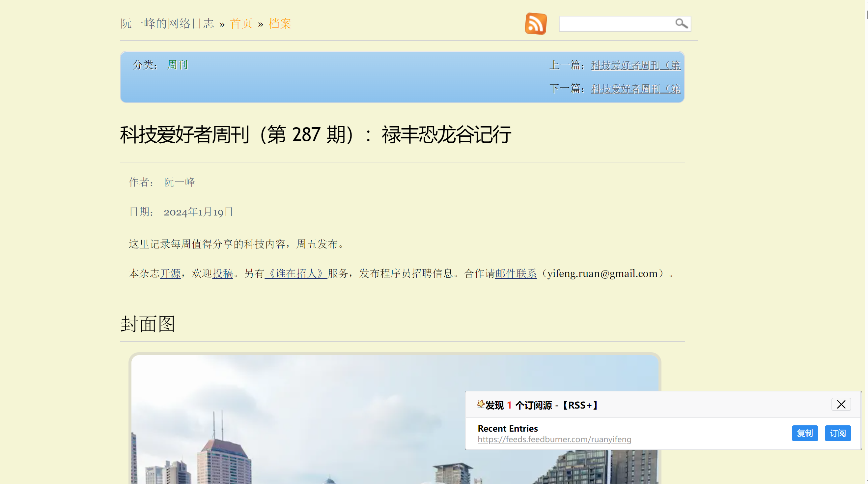Go to 首页 in the breadcrumb

point(241,23)
